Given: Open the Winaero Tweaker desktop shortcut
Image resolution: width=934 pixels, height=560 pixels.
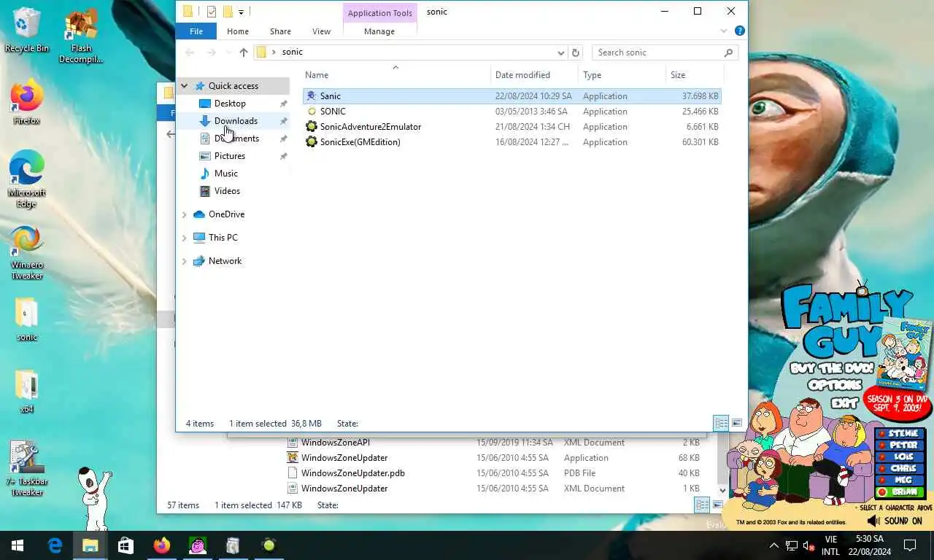Looking at the screenshot, I should pos(27,252).
